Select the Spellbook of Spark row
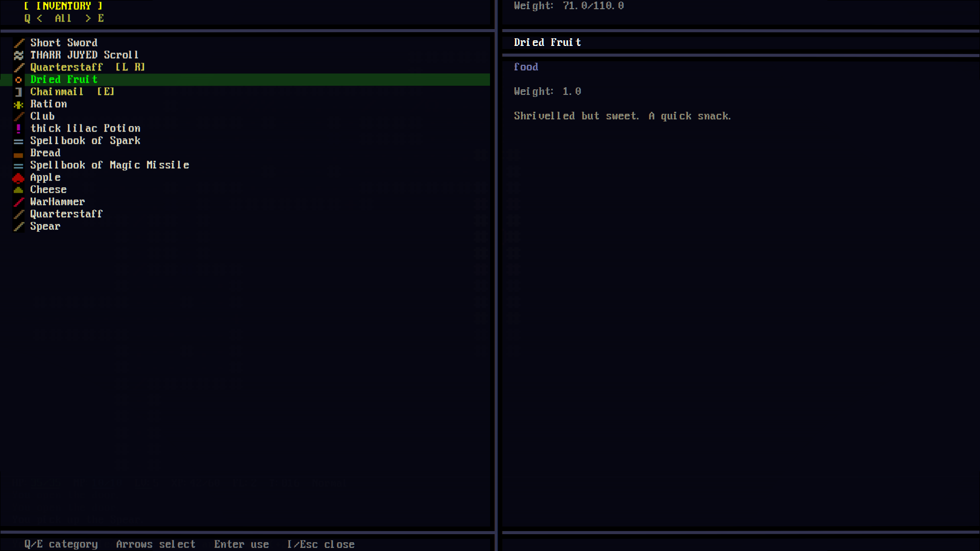Screen dimensions: 980x551 coord(245,141)
